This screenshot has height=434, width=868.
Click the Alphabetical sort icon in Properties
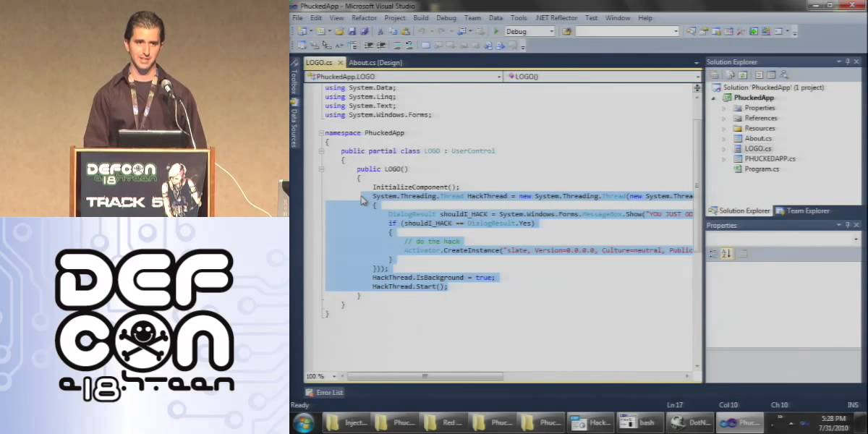[727, 253]
